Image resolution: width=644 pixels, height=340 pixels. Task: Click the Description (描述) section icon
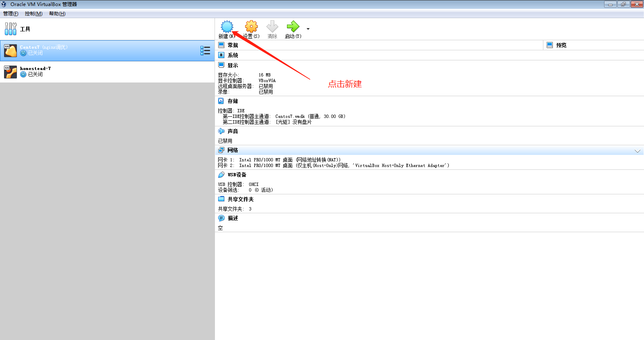[221, 218]
